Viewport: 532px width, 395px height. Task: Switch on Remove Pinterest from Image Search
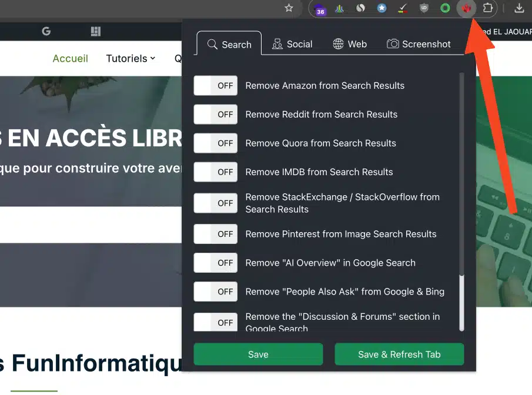pyautogui.click(x=216, y=234)
